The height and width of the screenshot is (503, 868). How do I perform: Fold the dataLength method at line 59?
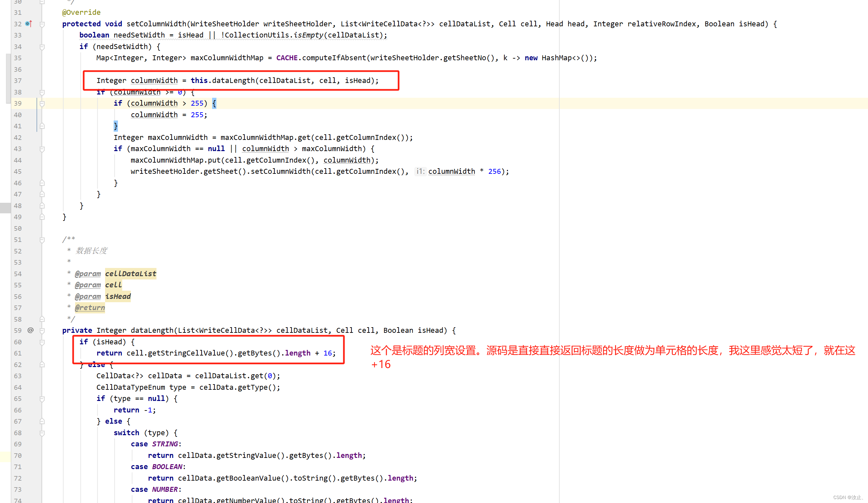42,331
